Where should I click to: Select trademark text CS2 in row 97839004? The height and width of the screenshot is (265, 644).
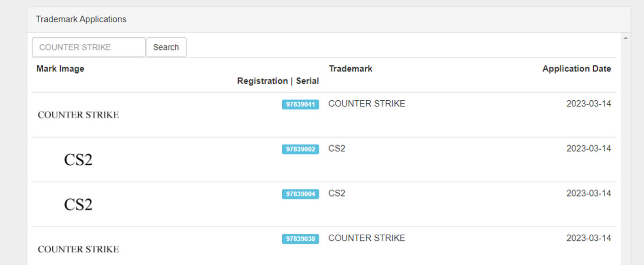[337, 193]
